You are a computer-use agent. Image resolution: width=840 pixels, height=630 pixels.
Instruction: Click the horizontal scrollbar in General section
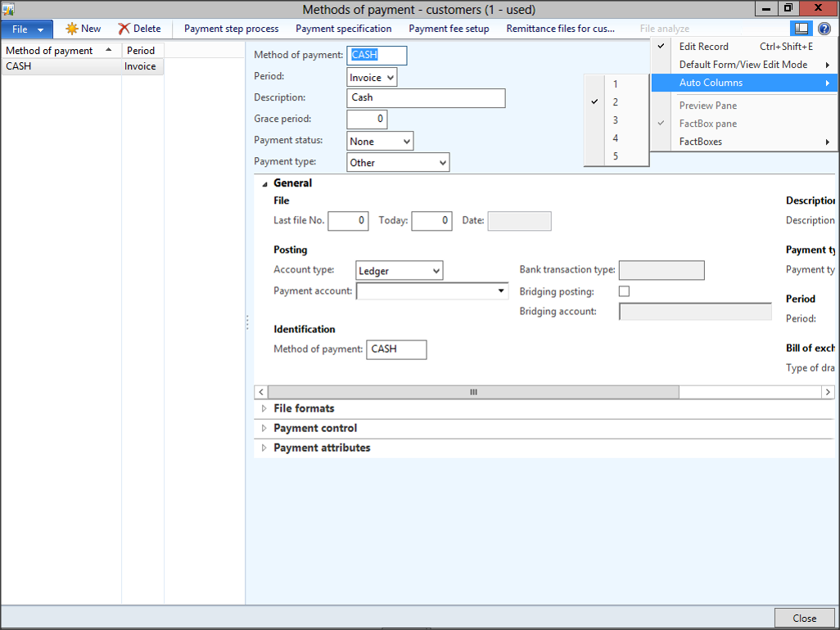coord(473,393)
